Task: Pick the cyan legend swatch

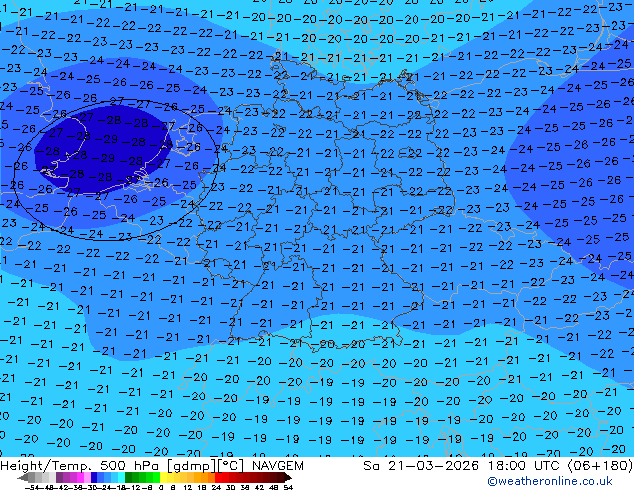Action: tap(121, 477)
